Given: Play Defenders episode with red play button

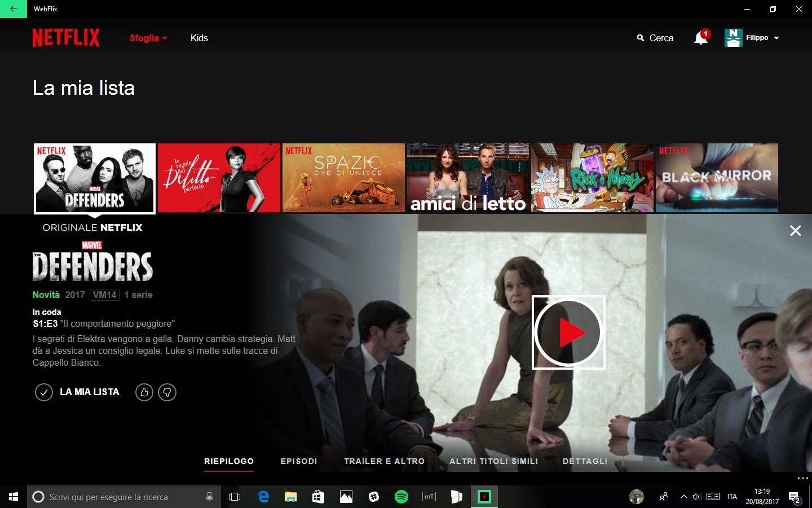Looking at the screenshot, I should [568, 332].
